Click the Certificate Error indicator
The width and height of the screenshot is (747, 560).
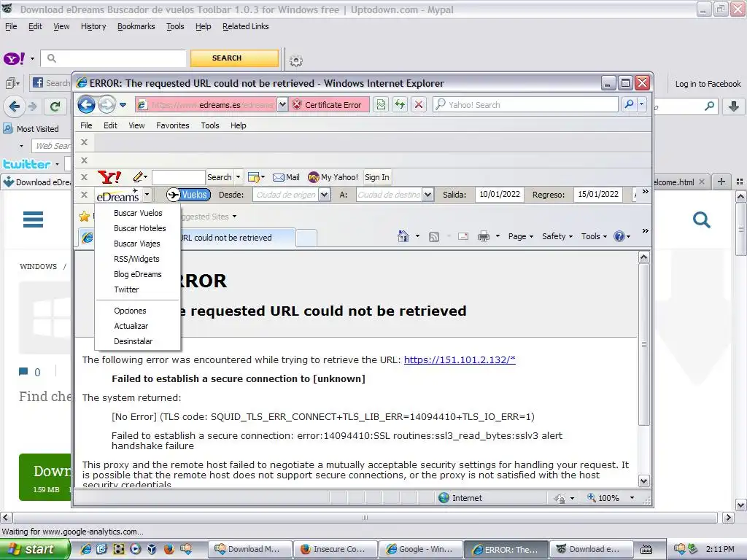(328, 105)
